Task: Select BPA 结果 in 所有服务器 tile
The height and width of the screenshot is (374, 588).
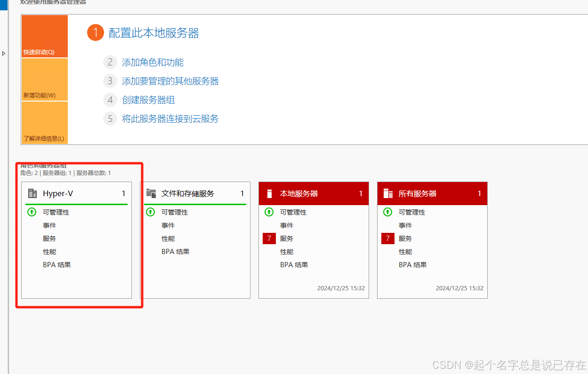Action: click(x=412, y=264)
